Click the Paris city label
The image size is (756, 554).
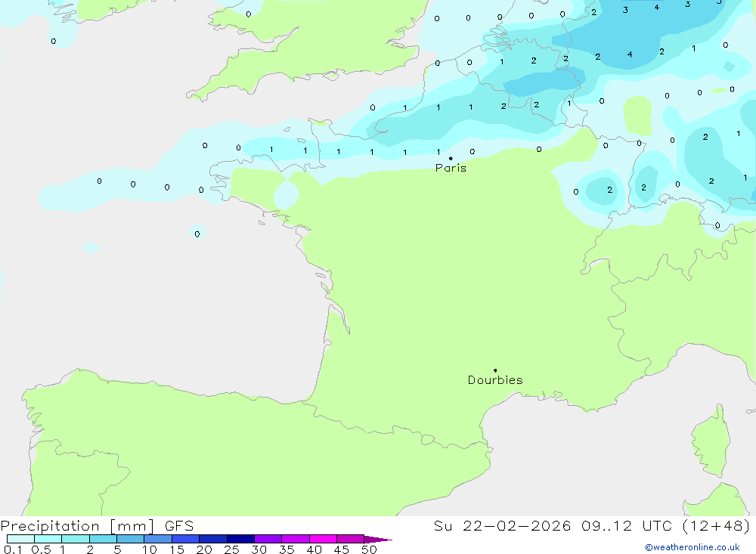pyautogui.click(x=451, y=168)
